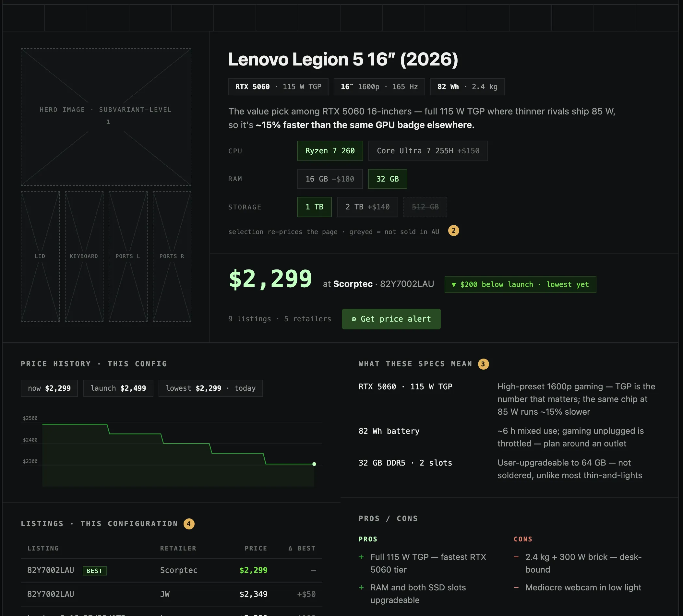
Task: Open the Scorptec row in the listings table
Action: [171, 570]
